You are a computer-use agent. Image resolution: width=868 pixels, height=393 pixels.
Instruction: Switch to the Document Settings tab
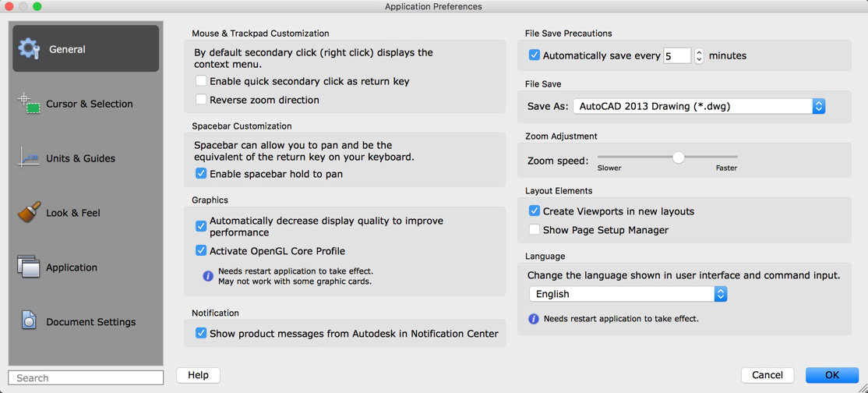tap(90, 322)
